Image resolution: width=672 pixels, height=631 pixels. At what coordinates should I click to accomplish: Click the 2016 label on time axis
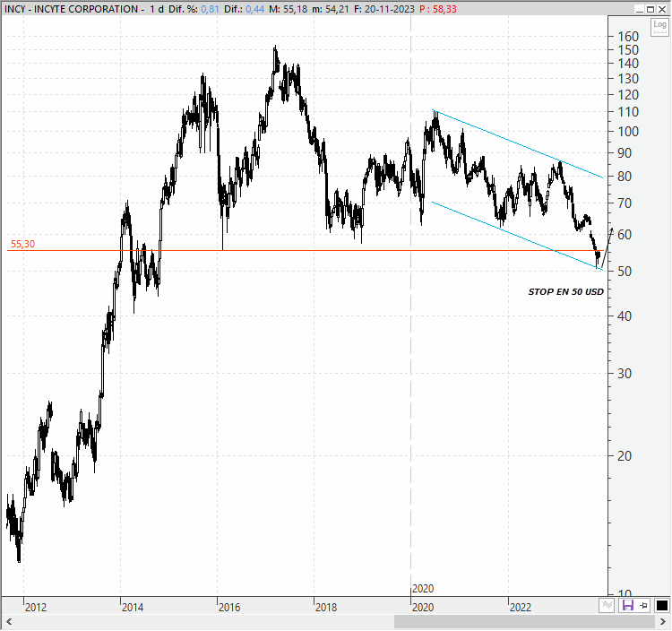229,608
